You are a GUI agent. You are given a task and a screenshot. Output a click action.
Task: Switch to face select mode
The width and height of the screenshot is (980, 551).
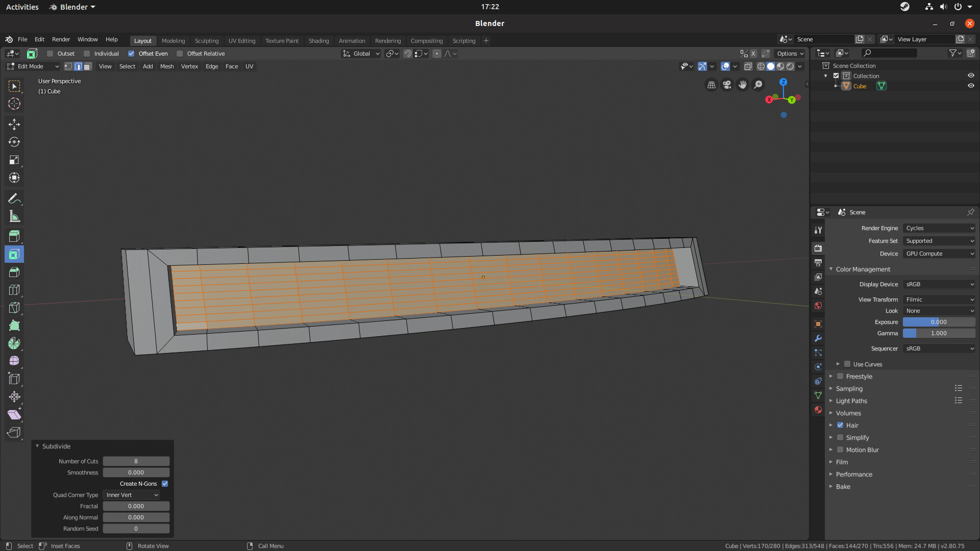[x=88, y=66]
